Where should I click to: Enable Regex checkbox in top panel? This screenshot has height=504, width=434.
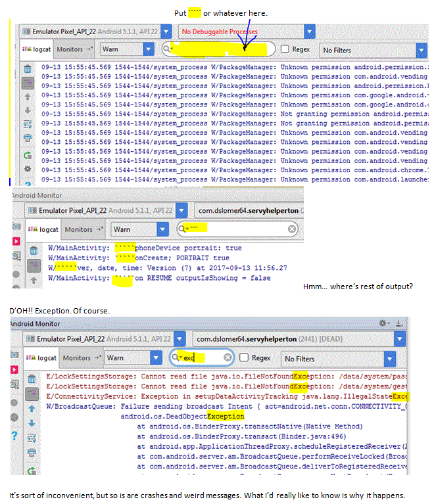click(285, 49)
